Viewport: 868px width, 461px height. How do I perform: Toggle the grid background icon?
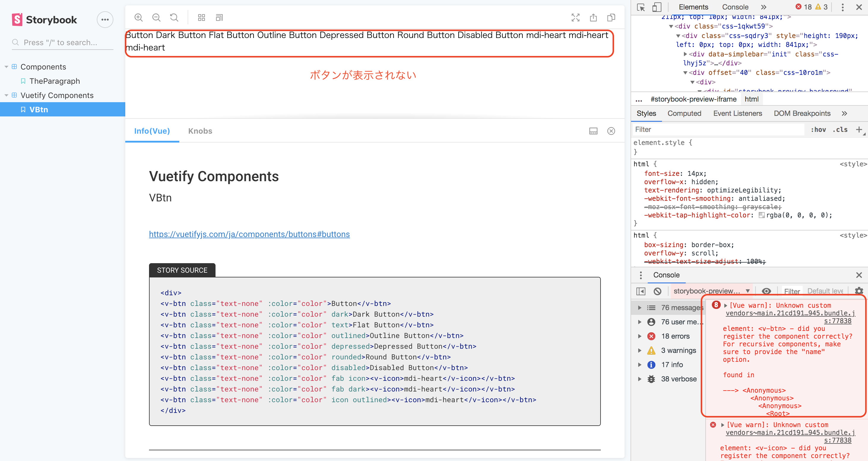[202, 18]
